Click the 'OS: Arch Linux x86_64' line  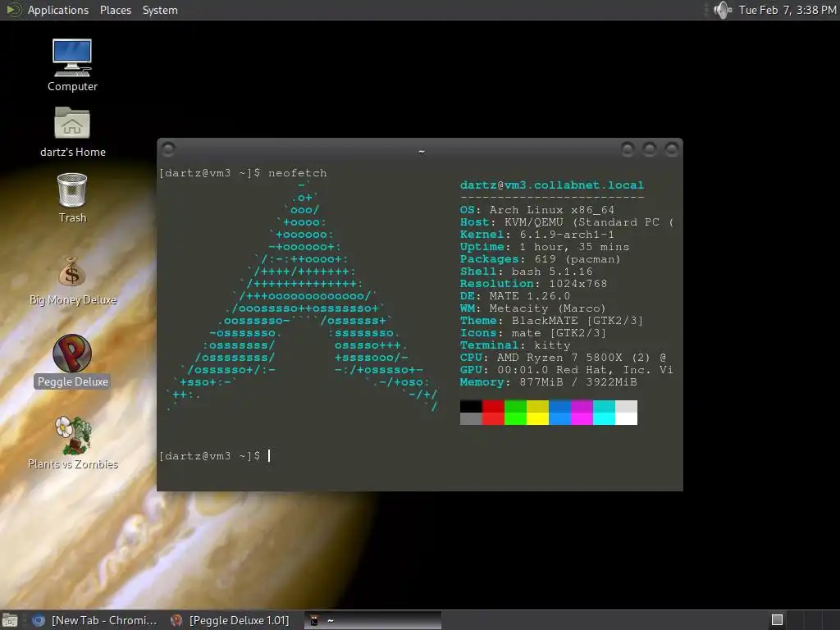tap(536, 209)
